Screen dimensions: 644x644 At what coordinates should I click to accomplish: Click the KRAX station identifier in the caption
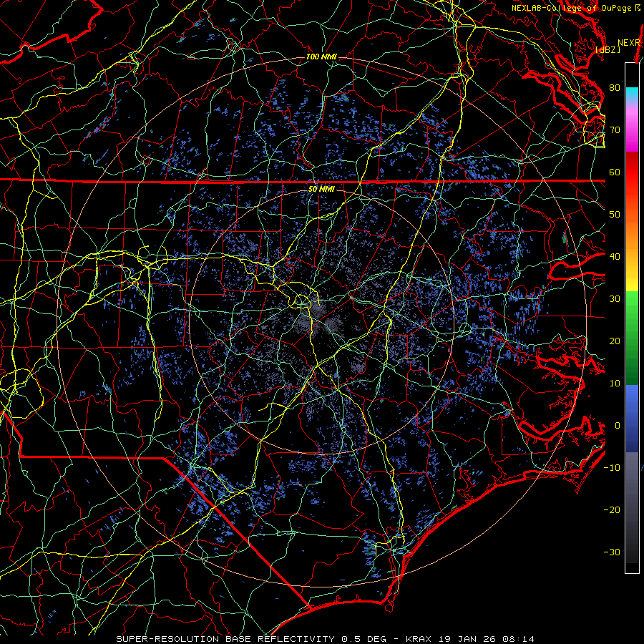(x=418, y=639)
